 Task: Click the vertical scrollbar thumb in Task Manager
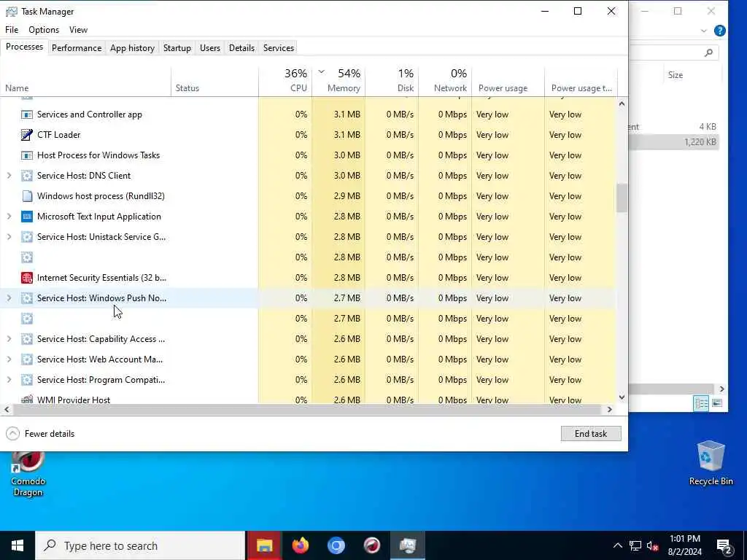click(622, 198)
